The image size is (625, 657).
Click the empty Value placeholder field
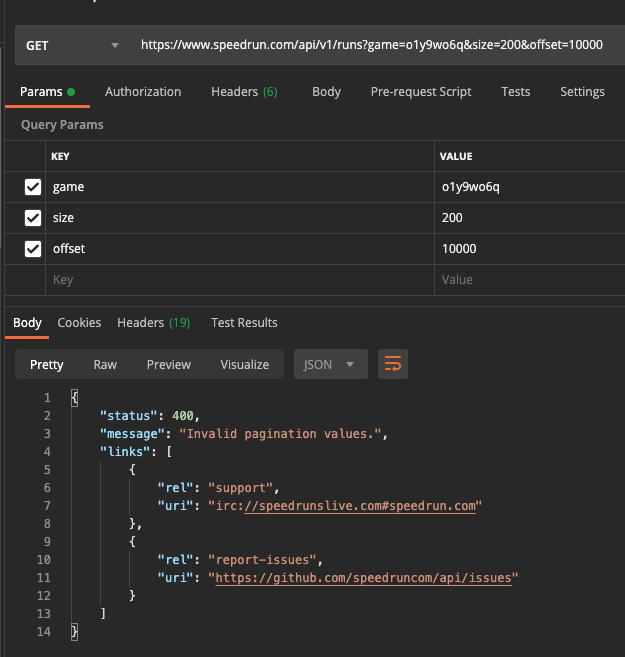point(530,280)
